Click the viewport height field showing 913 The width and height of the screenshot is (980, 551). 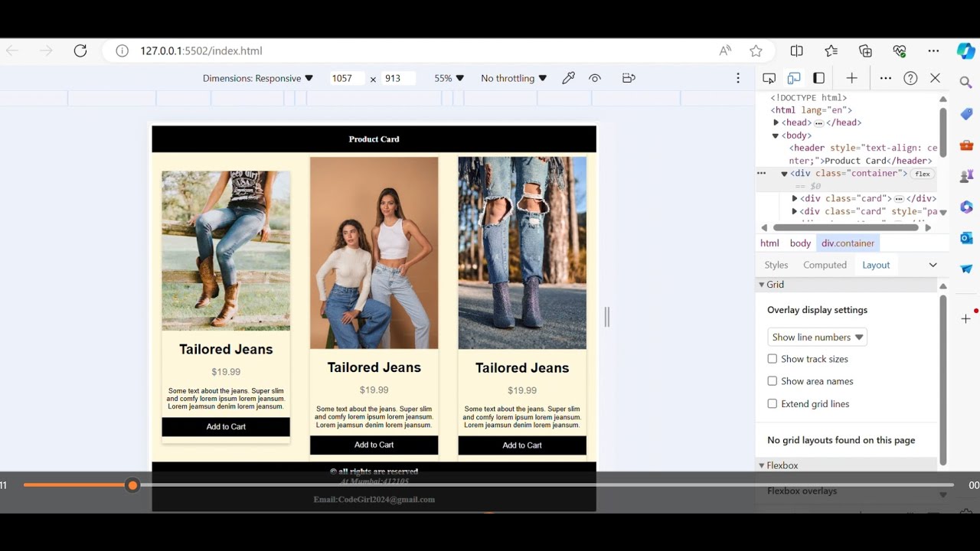pyautogui.click(x=399, y=78)
